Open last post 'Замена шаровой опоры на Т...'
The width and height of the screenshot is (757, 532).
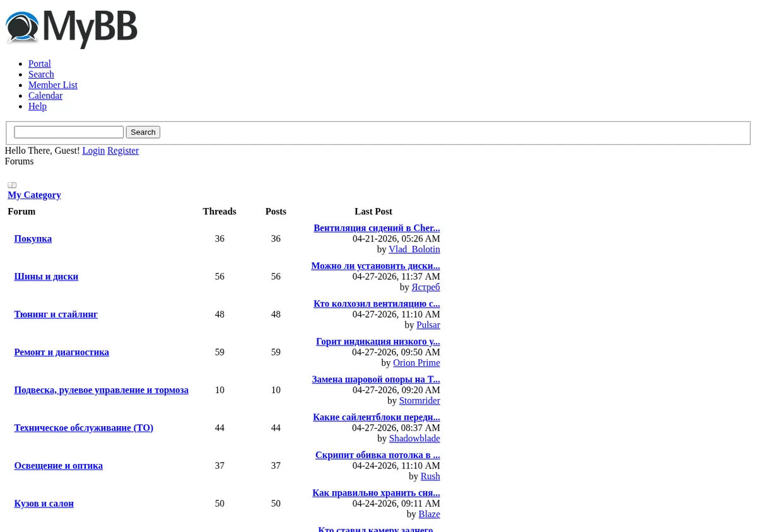[376, 379]
